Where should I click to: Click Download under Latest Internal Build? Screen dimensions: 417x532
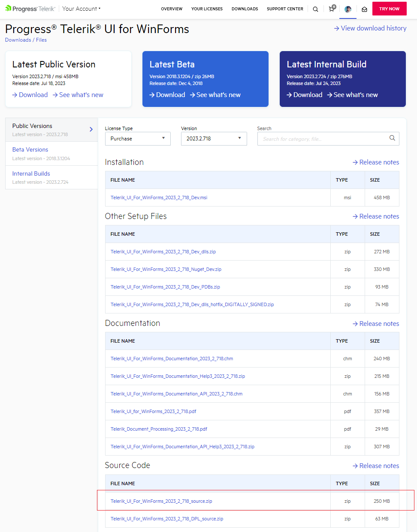[x=305, y=95]
